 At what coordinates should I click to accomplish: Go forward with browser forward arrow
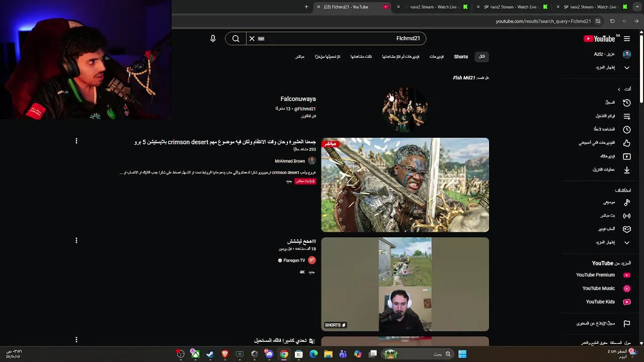624,21
